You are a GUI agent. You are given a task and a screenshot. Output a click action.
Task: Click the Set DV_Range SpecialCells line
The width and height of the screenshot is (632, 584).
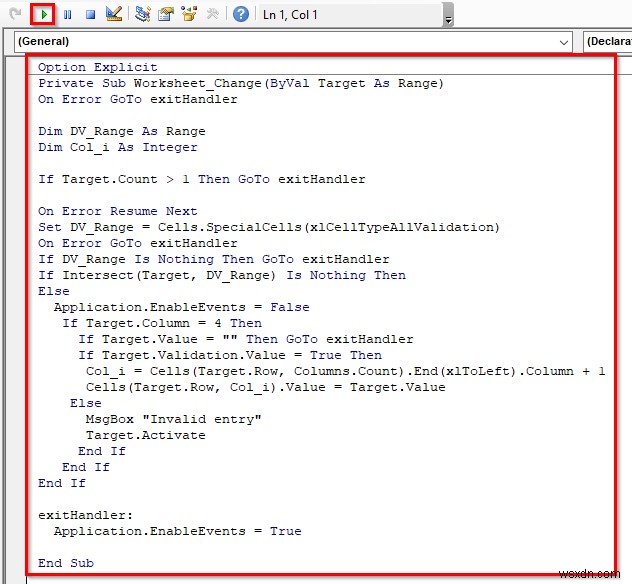269,227
